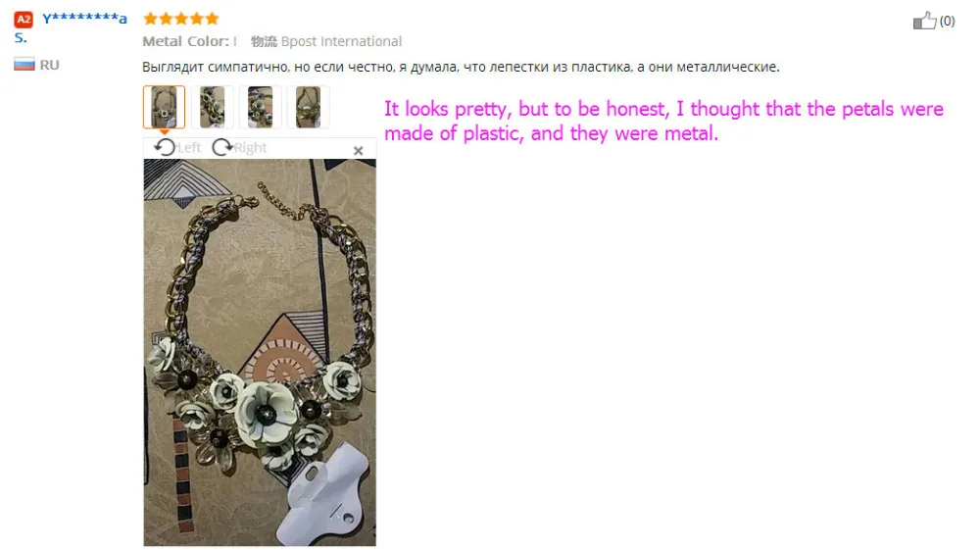Click the Russian flag icon
Screen dimensions: 980x550
pos(24,64)
